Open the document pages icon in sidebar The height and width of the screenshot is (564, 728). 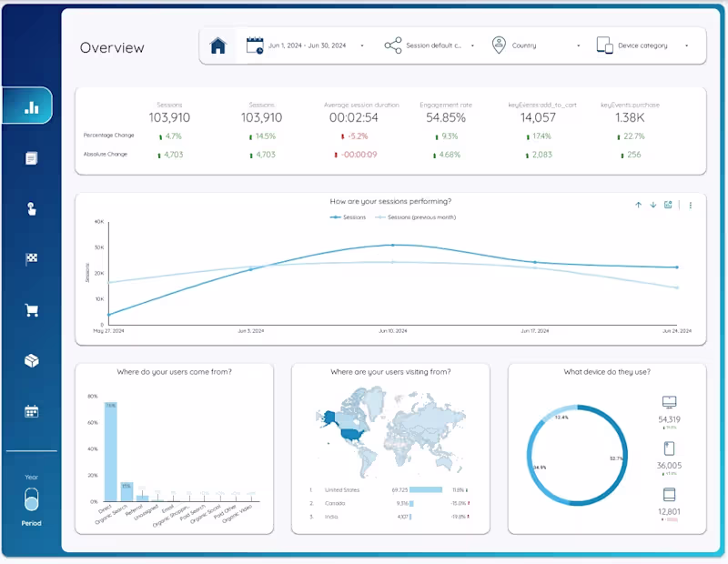(31, 158)
